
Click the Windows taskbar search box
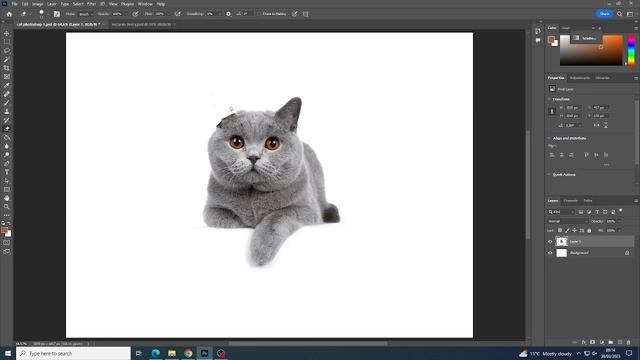(x=73, y=353)
